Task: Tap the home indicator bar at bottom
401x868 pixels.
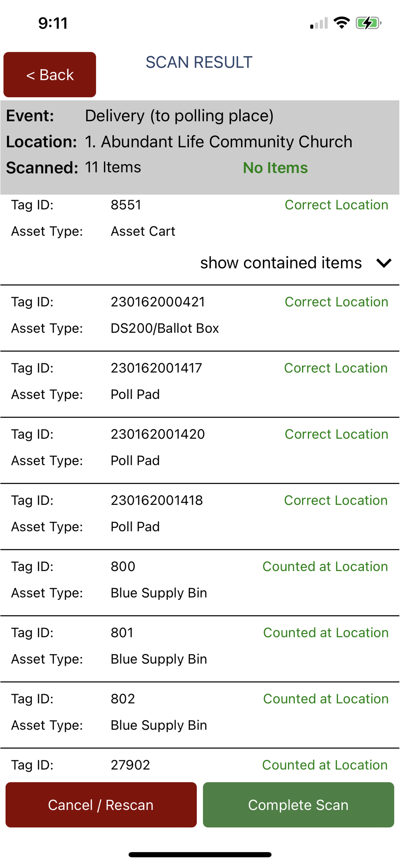Action: pos(200,855)
